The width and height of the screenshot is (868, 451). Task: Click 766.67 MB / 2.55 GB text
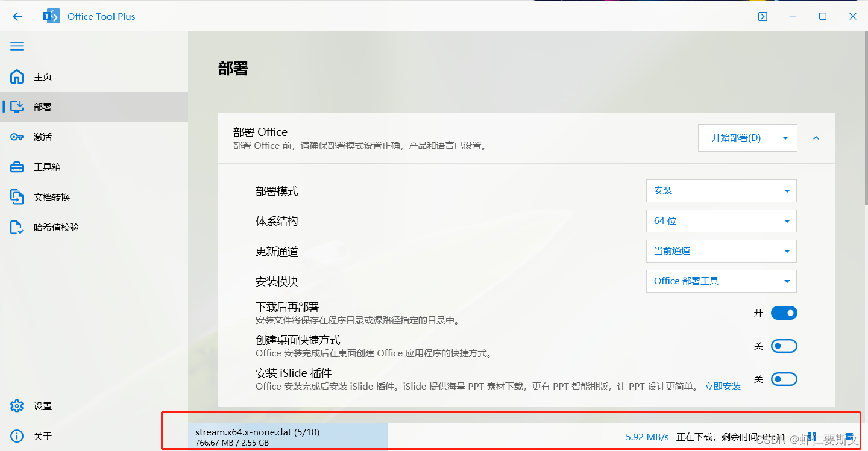pyautogui.click(x=232, y=443)
